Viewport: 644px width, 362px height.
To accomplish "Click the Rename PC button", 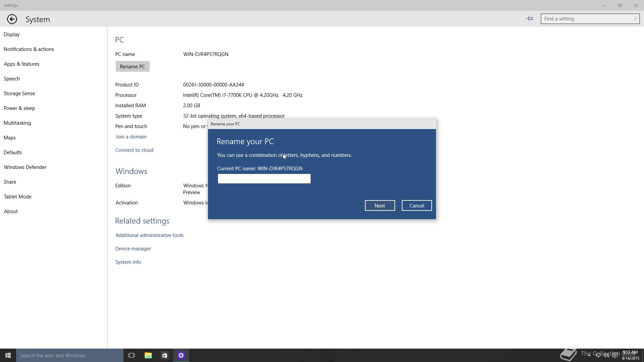I will pyautogui.click(x=132, y=66).
